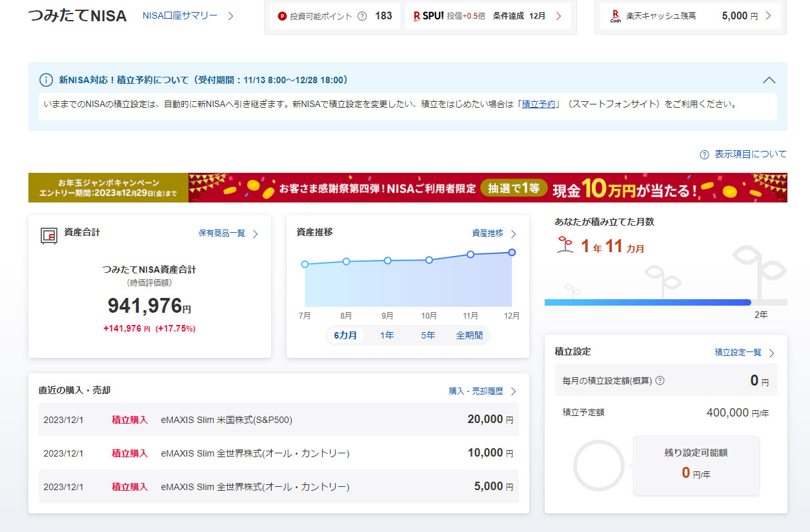Click the safe icon next to 資産合計
This screenshot has width=810, height=532.
tap(48, 235)
